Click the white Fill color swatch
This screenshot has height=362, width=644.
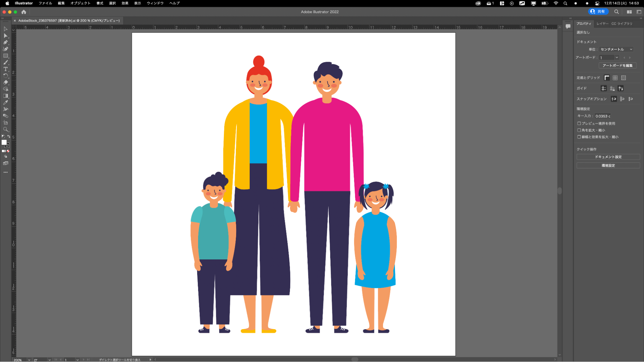tap(4, 142)
